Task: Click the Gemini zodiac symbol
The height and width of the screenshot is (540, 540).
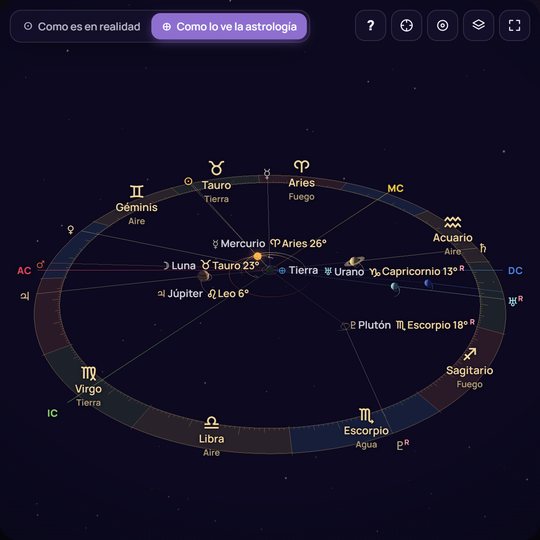Action: (136, 191)
